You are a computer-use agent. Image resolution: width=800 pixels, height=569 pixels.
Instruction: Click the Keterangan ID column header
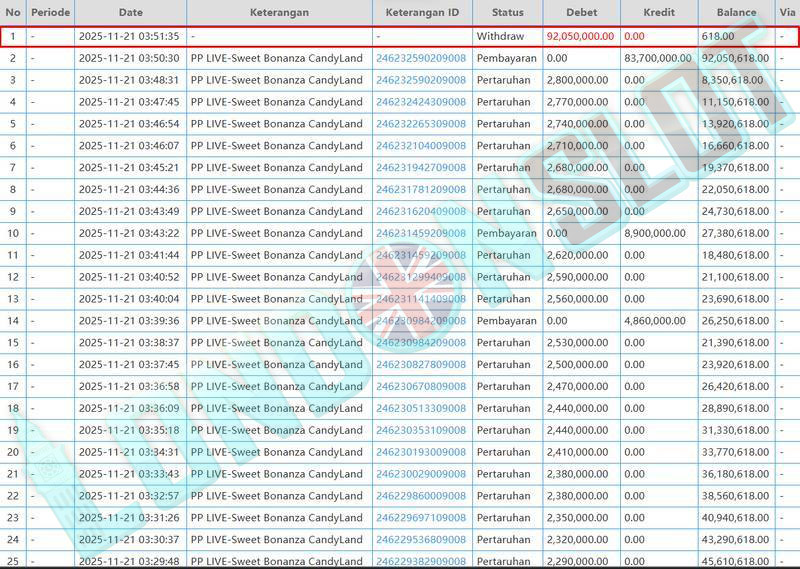421,13
